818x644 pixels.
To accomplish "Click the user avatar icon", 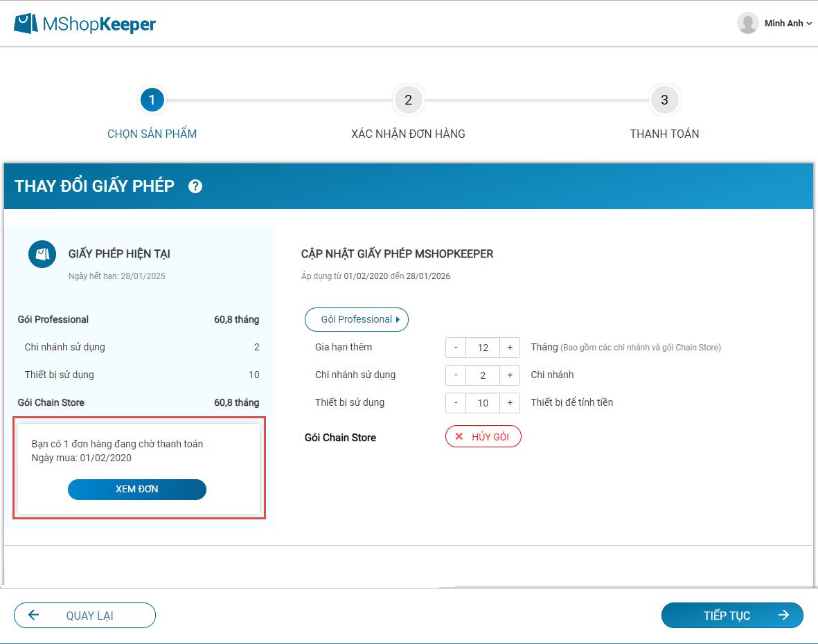I will (x=747, y=23).
